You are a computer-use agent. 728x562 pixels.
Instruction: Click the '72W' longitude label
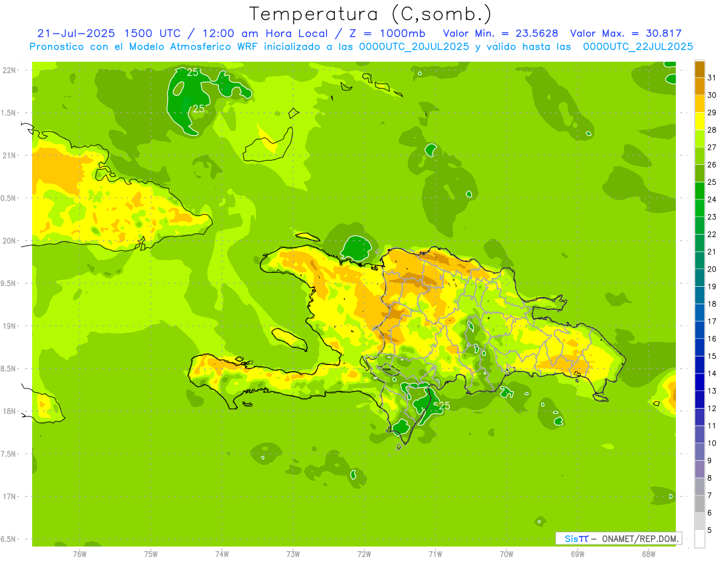364,554
